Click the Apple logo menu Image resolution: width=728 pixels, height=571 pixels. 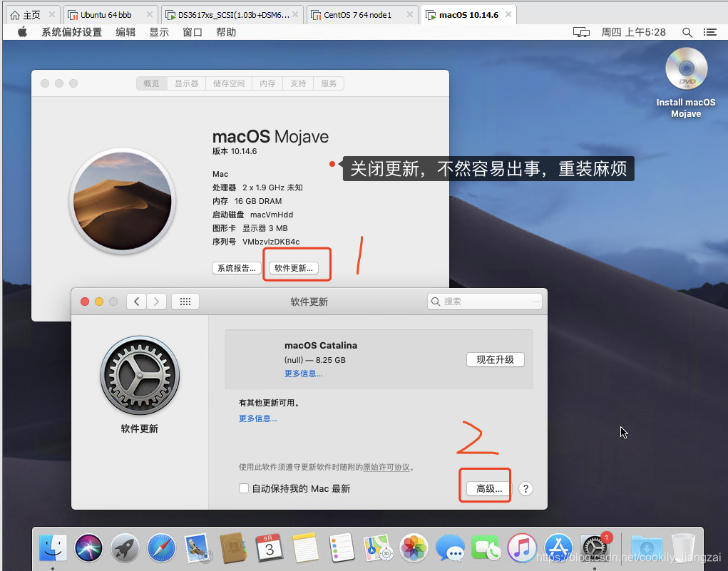click(x=22, y=32)
